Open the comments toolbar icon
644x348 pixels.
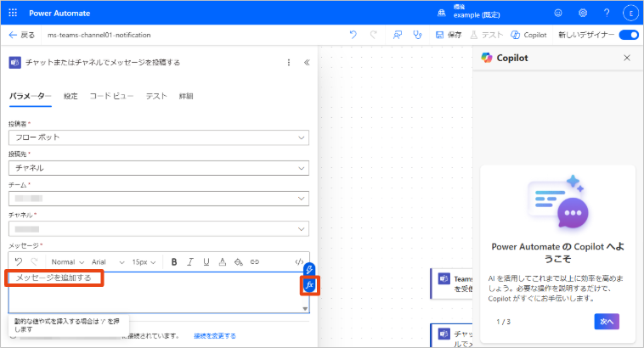397,35
